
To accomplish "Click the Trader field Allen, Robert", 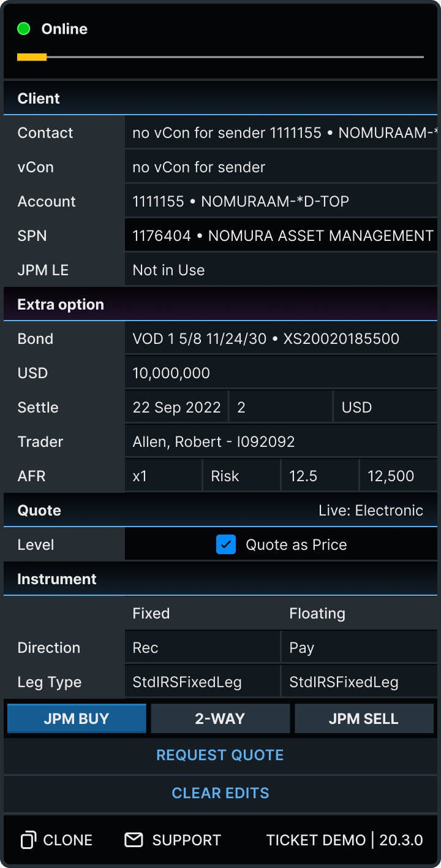I will coord(281,441).
